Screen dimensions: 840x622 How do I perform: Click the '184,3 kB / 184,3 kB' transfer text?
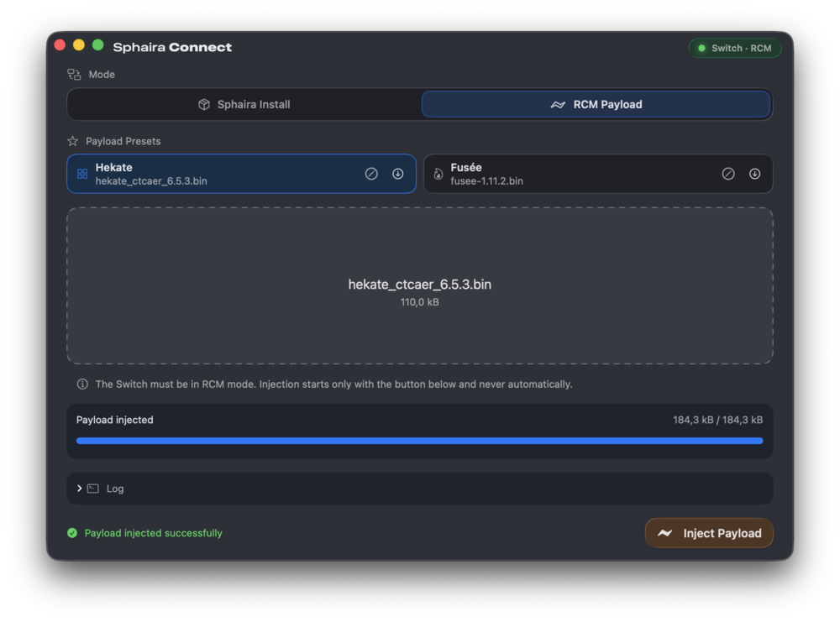(x=718, y=421)
